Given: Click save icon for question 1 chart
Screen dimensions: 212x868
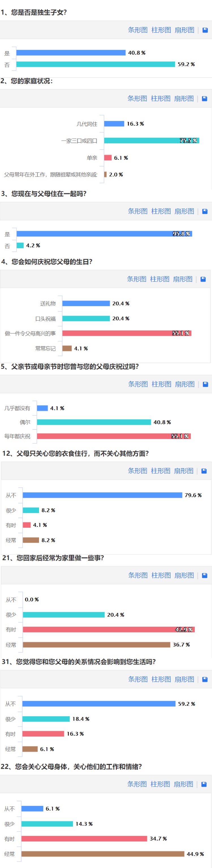Looking at the screenshot, I should click(x=205, y=30).
